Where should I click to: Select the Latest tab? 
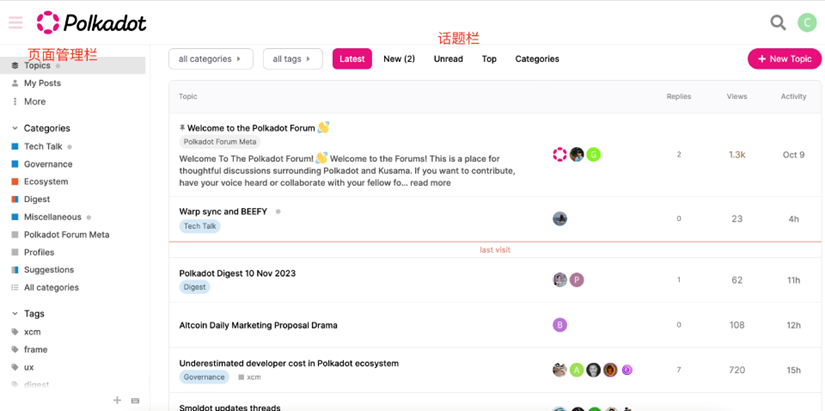pyautogui.click(x=352, y=59)
